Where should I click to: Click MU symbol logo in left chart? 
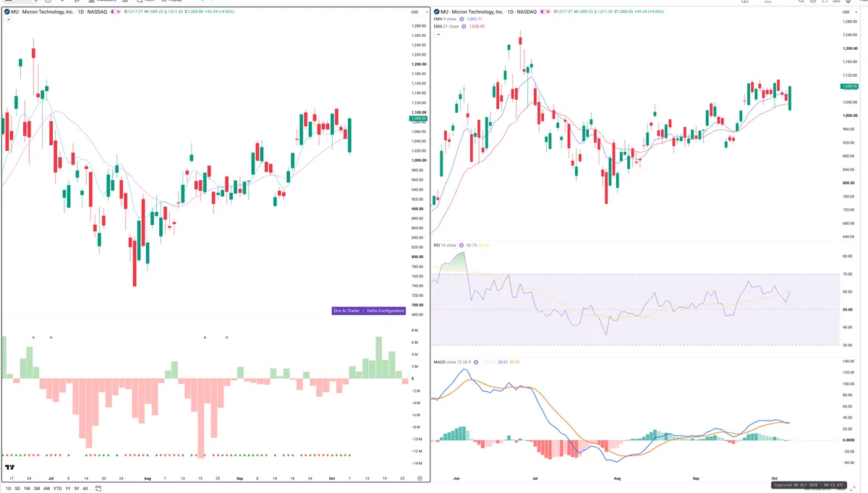[7, 12]
